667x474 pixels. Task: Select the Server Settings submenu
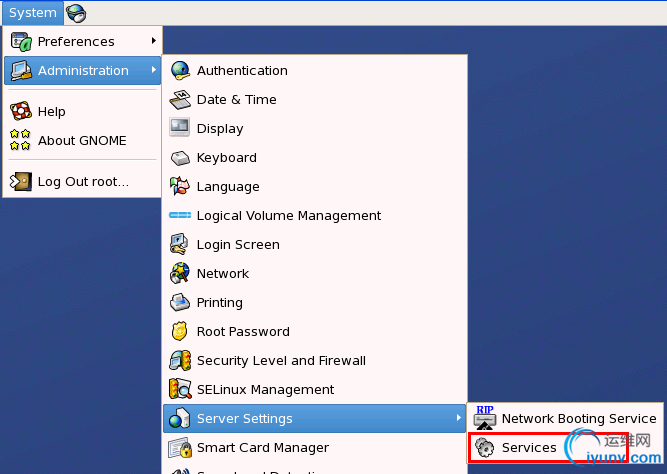pos(315,419)
